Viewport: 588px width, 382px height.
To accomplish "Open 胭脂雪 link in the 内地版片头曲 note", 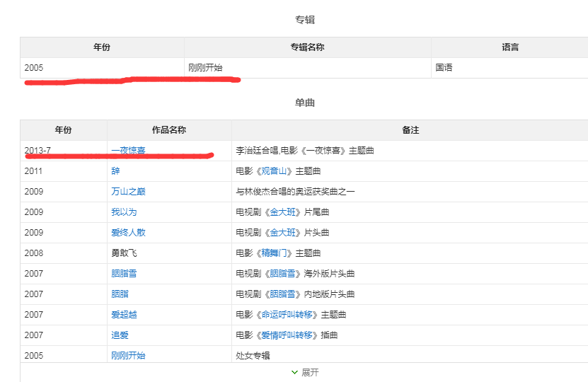I will click(x=282, y=294).
